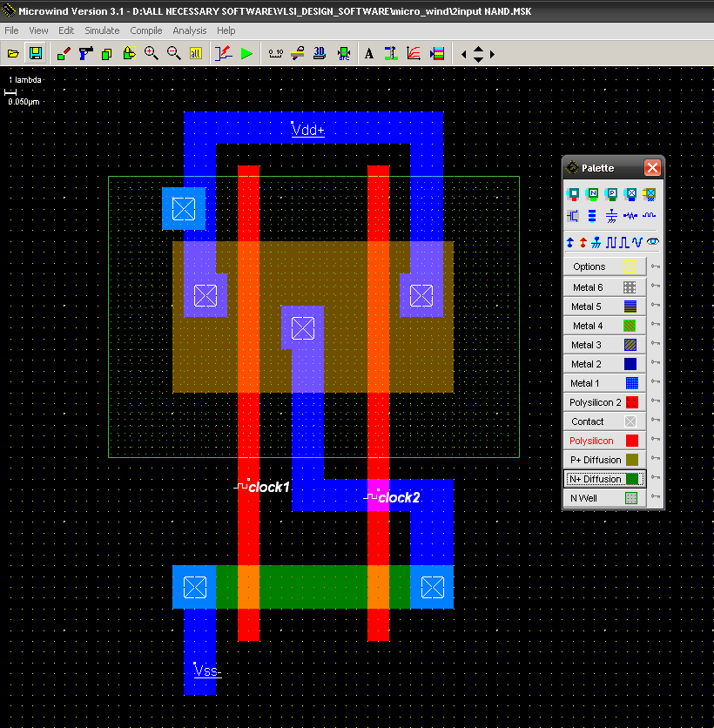Add a virtual resistor from Palette
The image size is (714, 728).
630,216
